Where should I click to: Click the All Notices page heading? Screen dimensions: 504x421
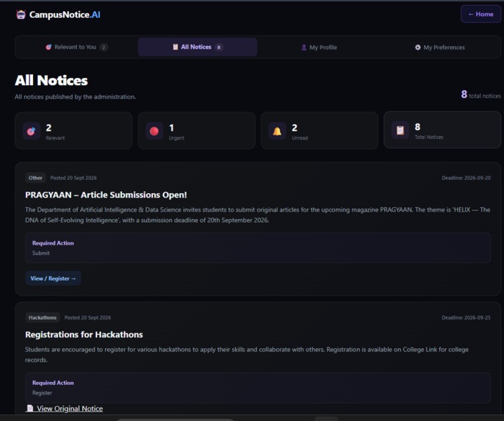pyautogui.click(x=51, y=80)
